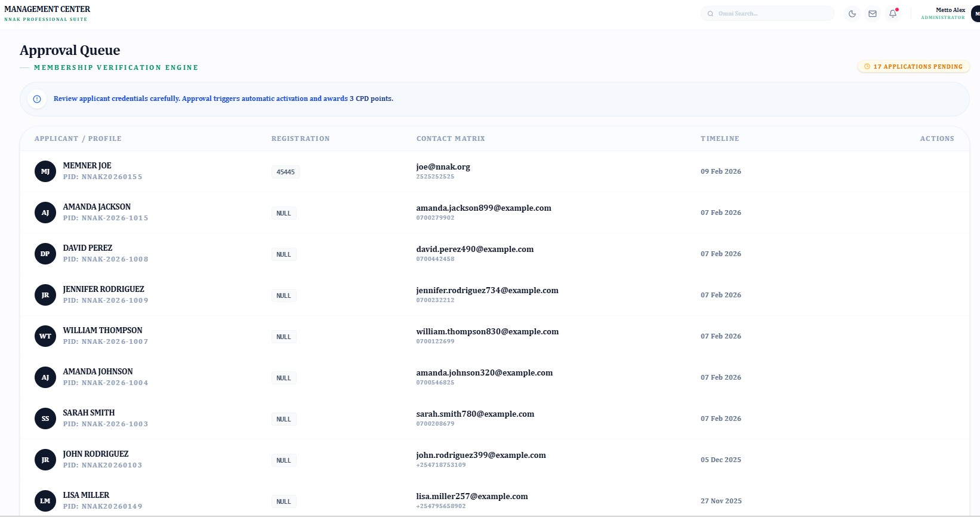Click email amanda.johnson320@example.com
This screenshot has height=517, width=980.
[x=485, y=373]
